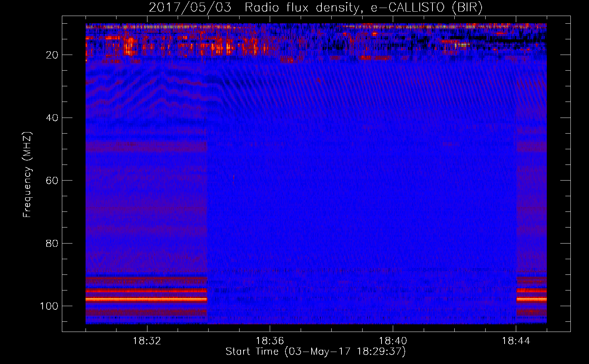Click the 18:36 time tick label
This screenshot has height=364, width=589.
point(270,341)
